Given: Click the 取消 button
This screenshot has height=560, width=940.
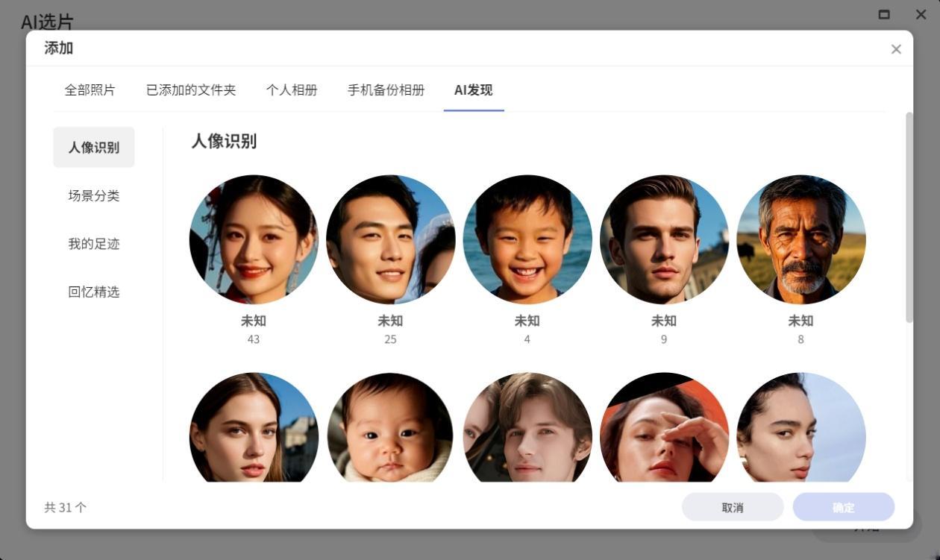Looking at the screenshot, I should point(733,507).
